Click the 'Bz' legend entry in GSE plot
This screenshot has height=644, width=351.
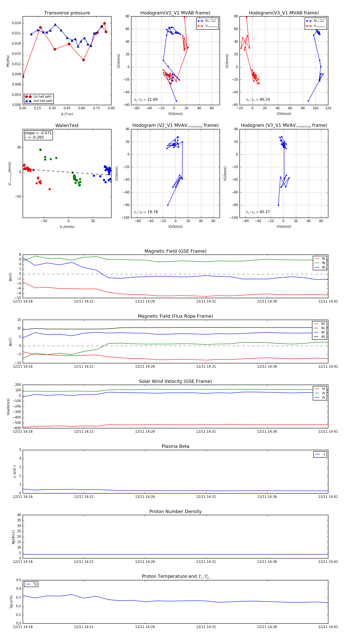[320, 268]
